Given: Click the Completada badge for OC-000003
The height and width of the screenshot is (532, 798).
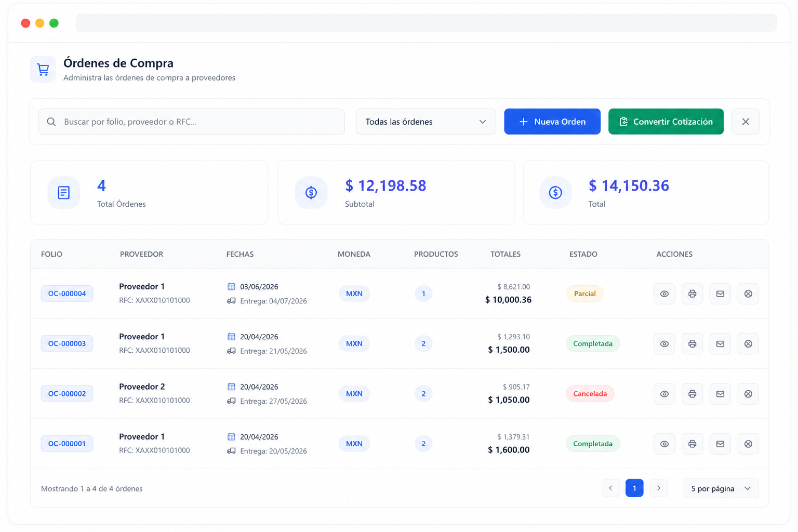Looking at the screenshot, I should [593, 343].
